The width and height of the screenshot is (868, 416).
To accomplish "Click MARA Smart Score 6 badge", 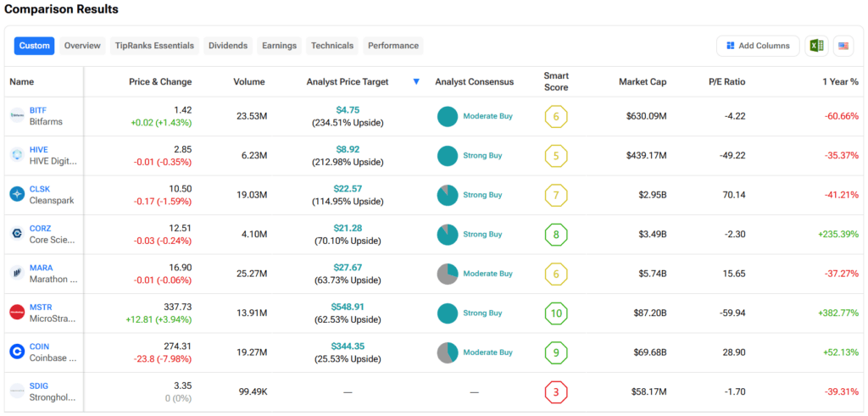I will tap(556, 274).
